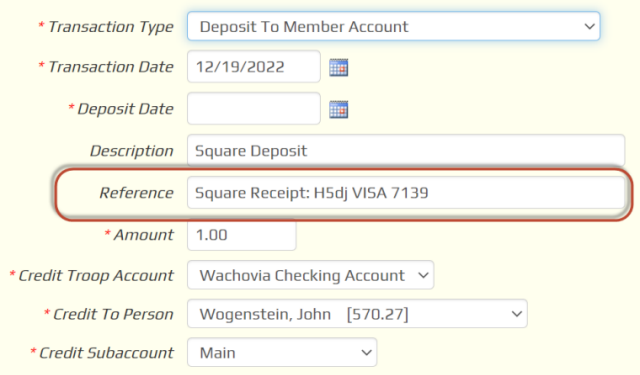640x375 pixels.
Task: Expand the Credit Troop Account dropdown
Action: click(x=310, y=275)
